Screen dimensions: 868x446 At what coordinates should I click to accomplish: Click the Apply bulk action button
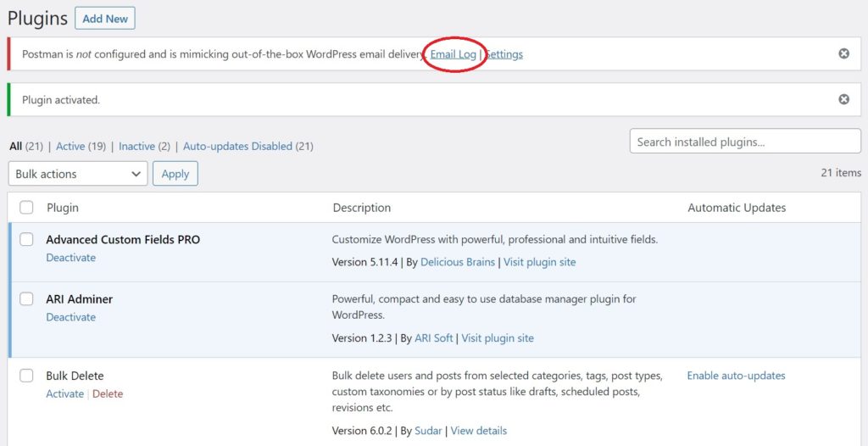[175, 174]
